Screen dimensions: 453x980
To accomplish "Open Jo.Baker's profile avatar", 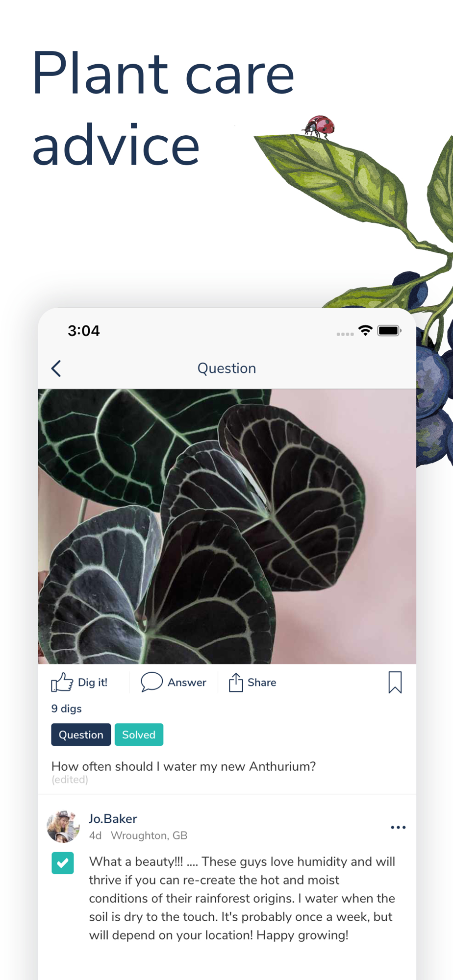I will coord(63,826).
